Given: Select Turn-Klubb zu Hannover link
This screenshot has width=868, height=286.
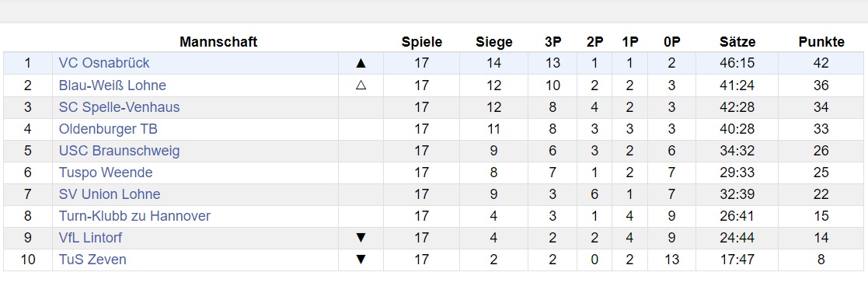Looking at the screenshot, I should (x=134, y=216).
